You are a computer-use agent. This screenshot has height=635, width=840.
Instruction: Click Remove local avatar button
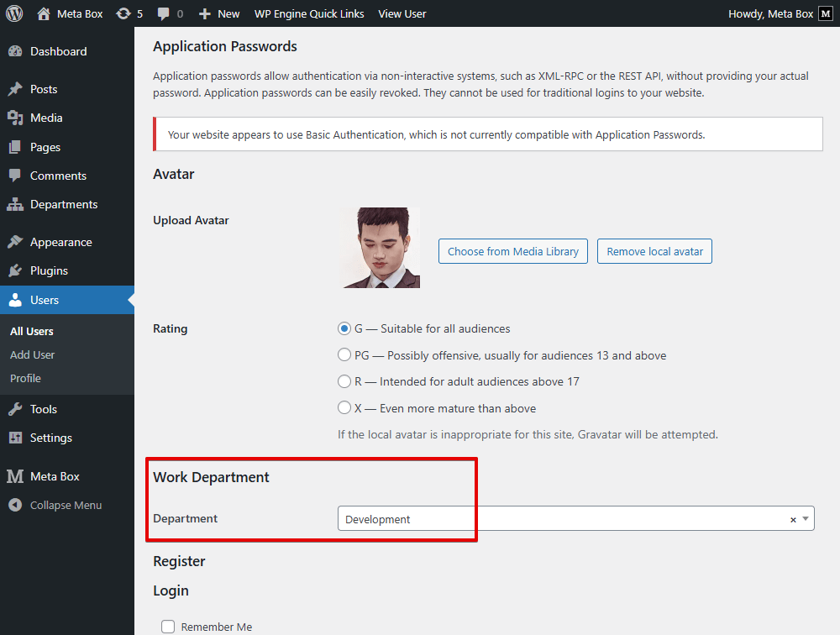(x=654, y=251)
